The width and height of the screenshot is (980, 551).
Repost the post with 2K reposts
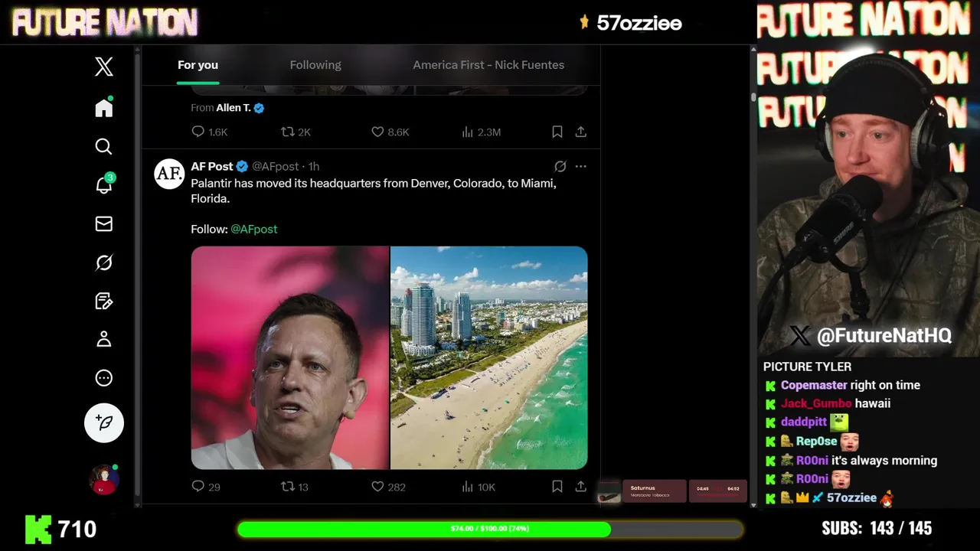tap(296, 132)
